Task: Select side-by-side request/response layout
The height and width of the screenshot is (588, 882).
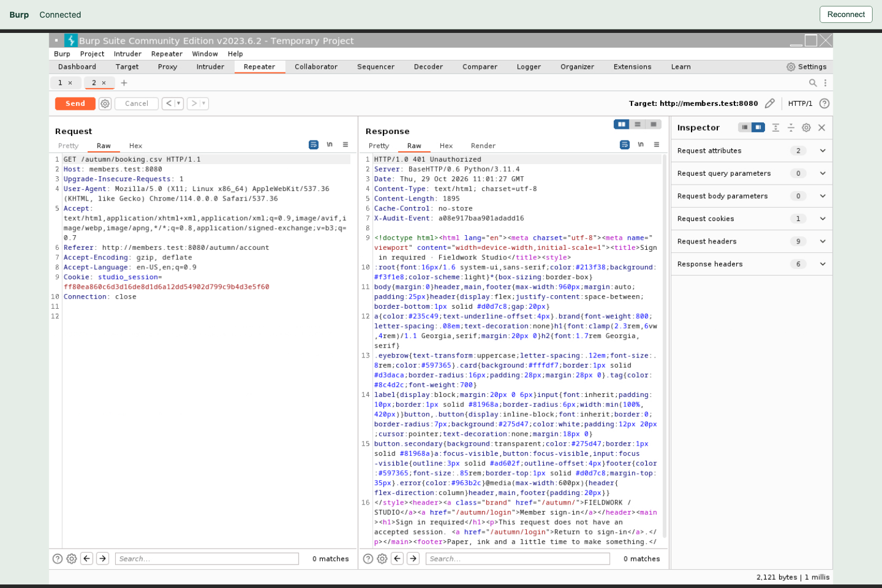Action: 622,124
